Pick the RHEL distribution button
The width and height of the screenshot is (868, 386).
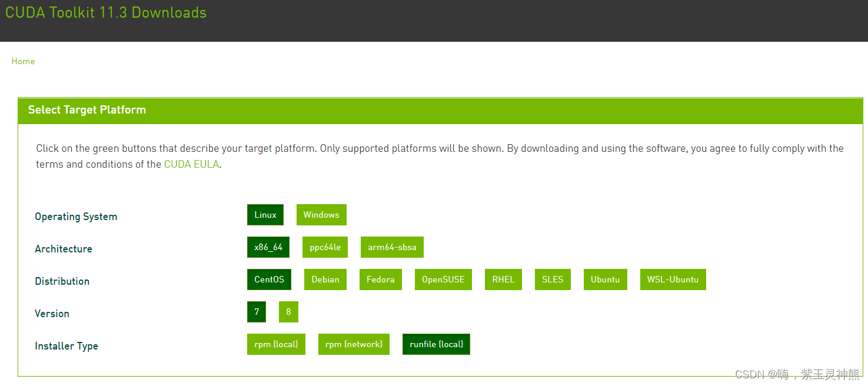503,279
